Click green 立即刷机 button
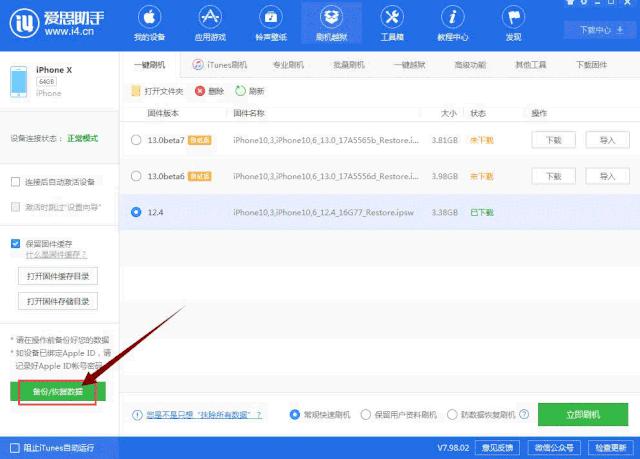640x459 pixels. (x=583, y=415)
